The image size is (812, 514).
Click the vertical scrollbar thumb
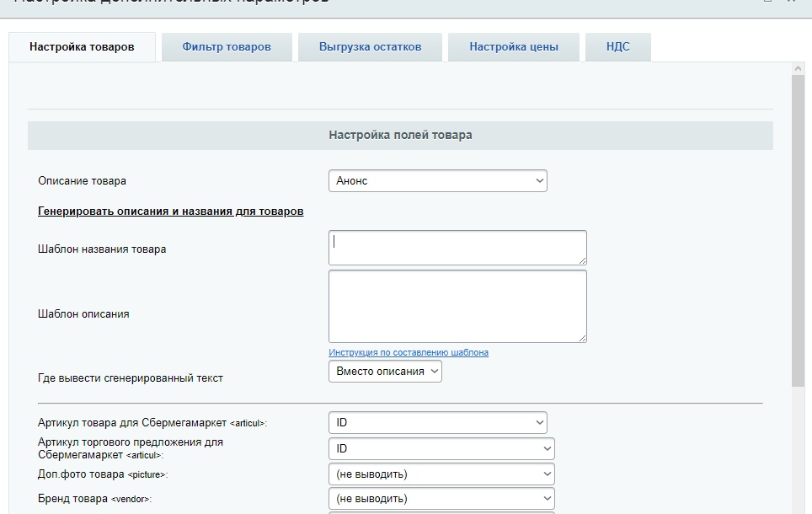[799, 228]
